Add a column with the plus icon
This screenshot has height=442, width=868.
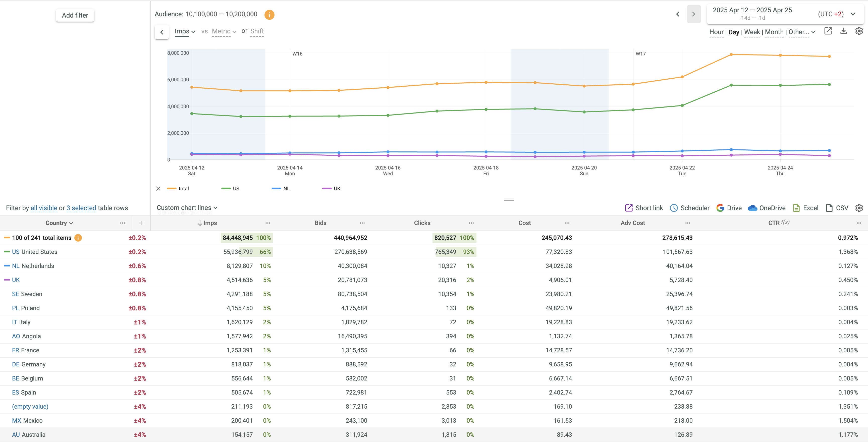click(141, 223)
